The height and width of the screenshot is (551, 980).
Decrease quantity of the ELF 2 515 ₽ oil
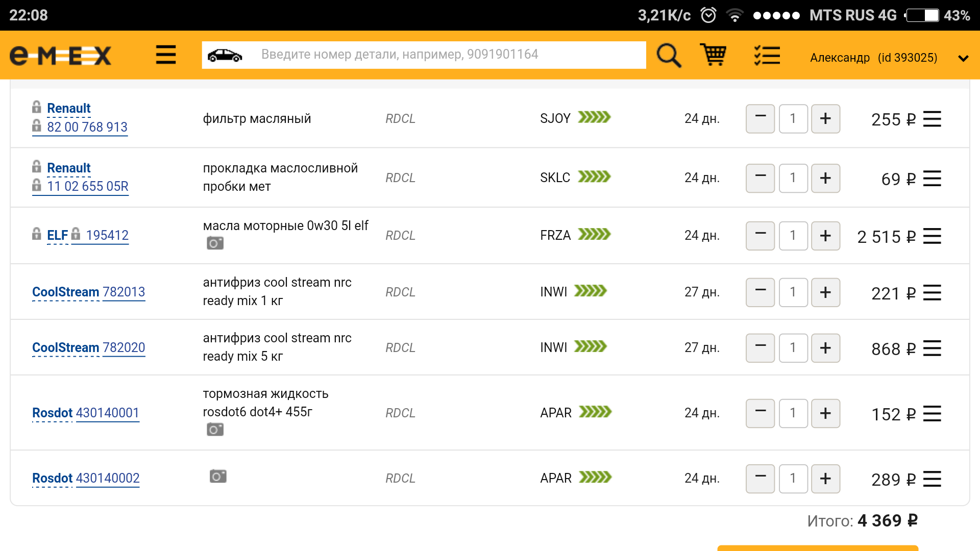pyautogui.click(x=760, y=236)
